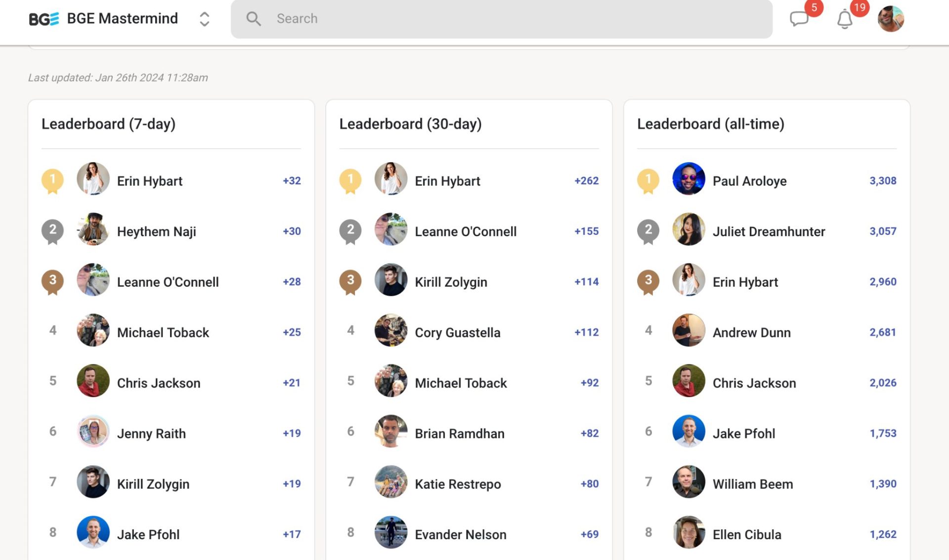Image resolution: width=949 pixels, height=560 pixels.
Task: Click Heythem Naji's avatar photo
Action: click(x=93, y=229)
